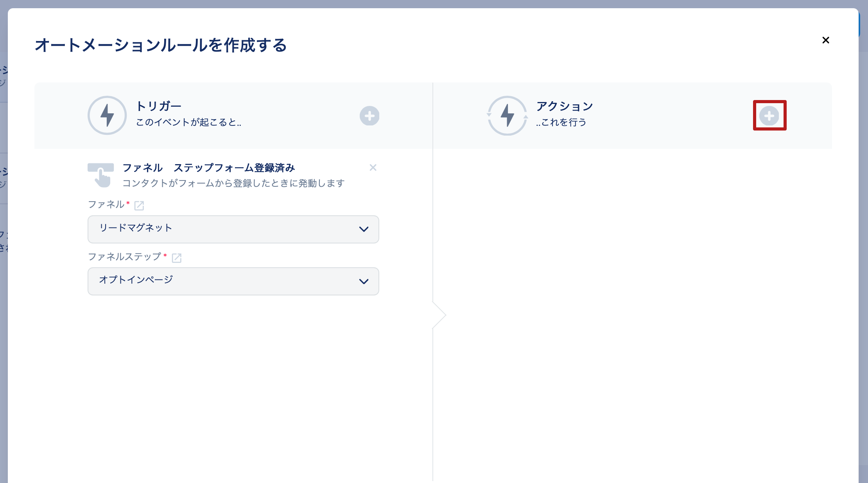Image resolution: width=868 pixels, height=483 pixels.
Task: Open the リードマグネット funnel dropdown
Action: coord(233,229)
